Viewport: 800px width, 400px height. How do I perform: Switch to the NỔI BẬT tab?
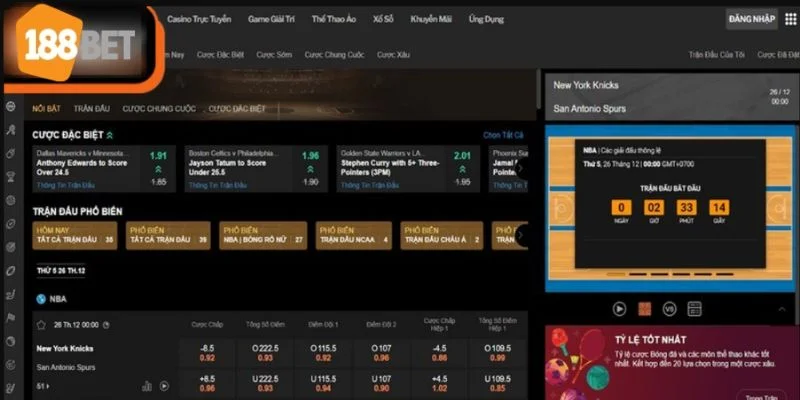[x=46, y=109]
